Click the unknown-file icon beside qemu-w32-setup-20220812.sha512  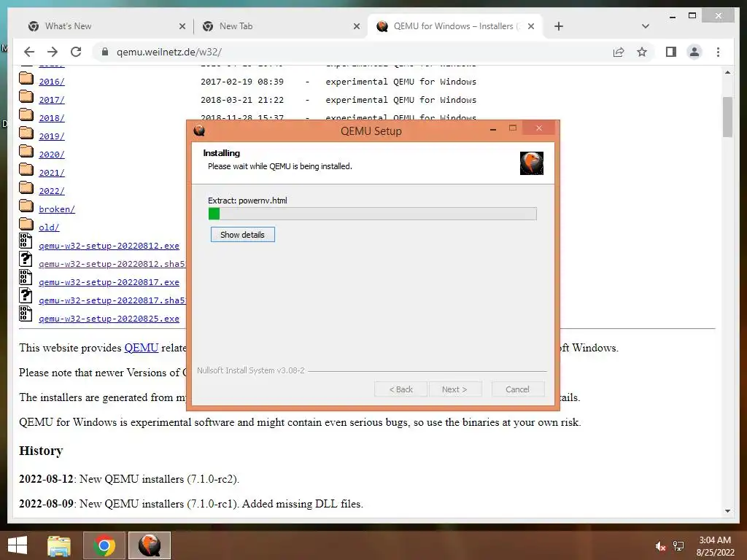26,259
